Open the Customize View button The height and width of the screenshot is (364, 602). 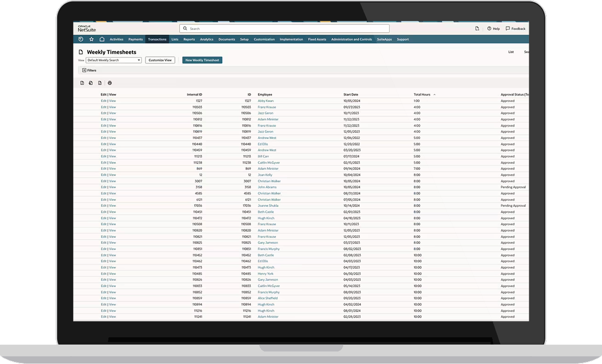(160, 60)
